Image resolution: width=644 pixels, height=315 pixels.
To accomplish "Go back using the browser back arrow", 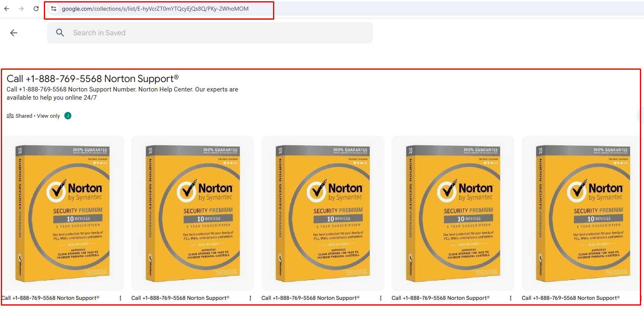I will 7,9.
